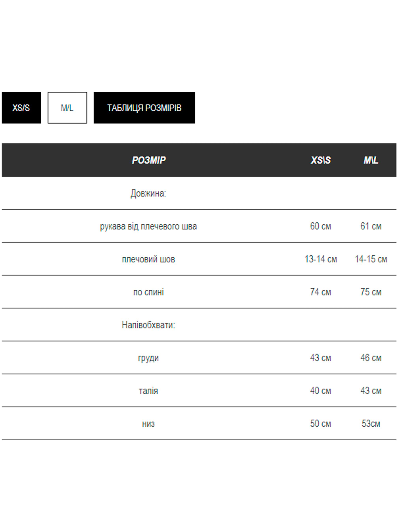Screen dimensions: 399x532
Task: Select the талія row label
Action: point(148,391)
